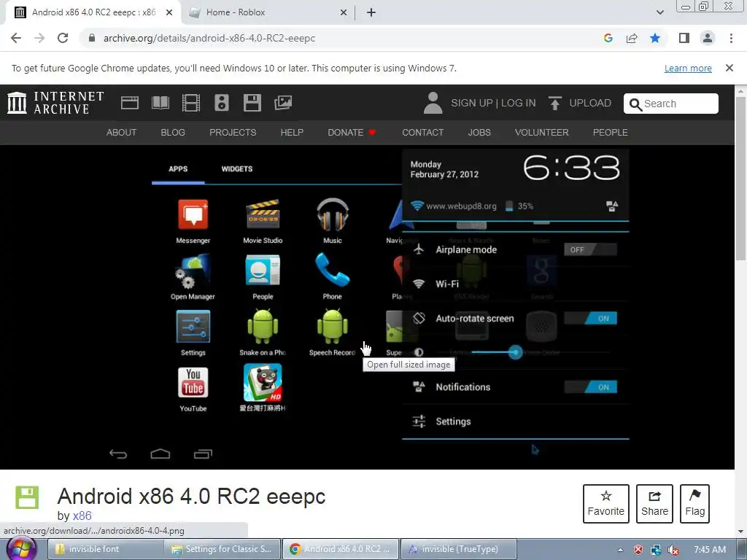The width and height of the screenshot is (747, 560).
Task: Open the Web (Wayback) icon in Archive navbar
Action: tap(130, 103)
